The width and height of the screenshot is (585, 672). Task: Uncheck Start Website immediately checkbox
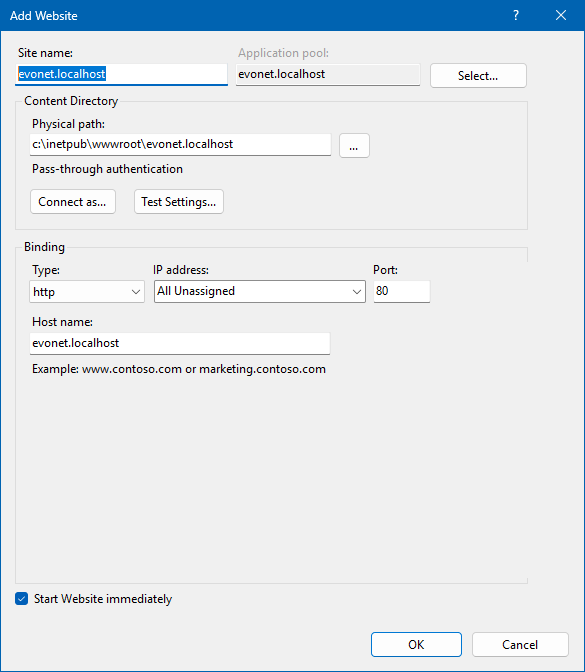[21, 599]
